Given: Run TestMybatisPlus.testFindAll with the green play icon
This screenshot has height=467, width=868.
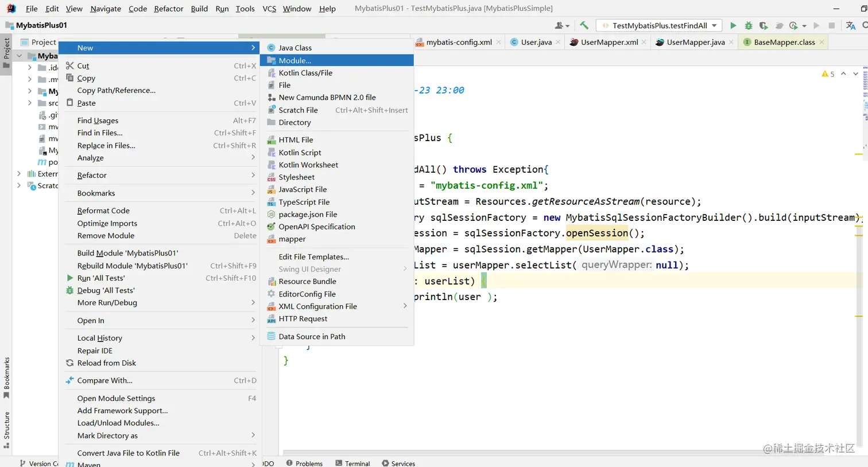Looking at the screenshot, I should (733, 25).
